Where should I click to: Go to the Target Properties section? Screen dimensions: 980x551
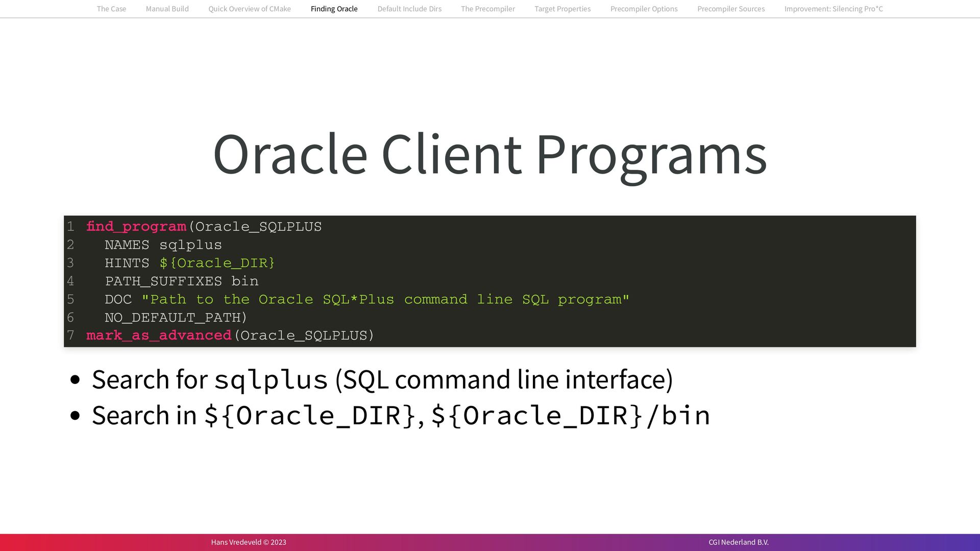[x=562, y=9]
